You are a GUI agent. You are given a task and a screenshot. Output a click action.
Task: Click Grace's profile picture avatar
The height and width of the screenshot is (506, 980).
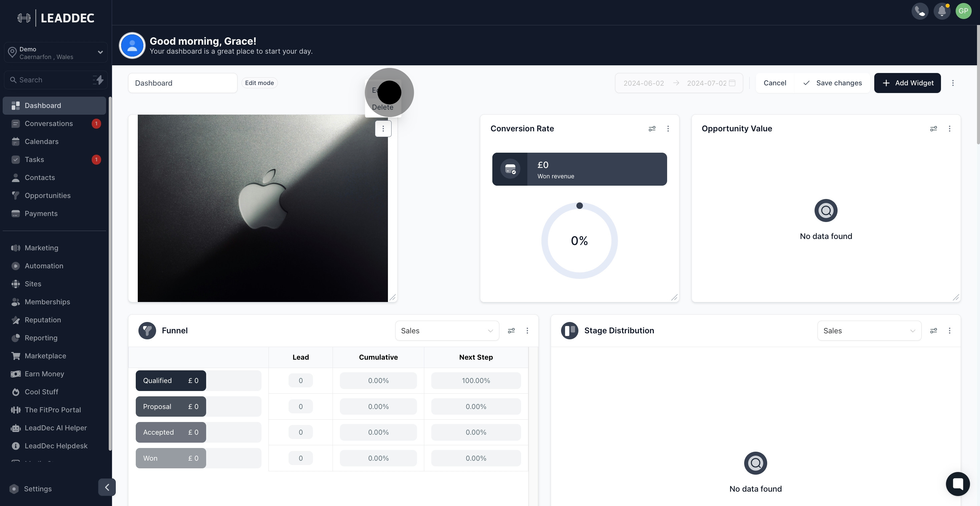click(132, 46)
